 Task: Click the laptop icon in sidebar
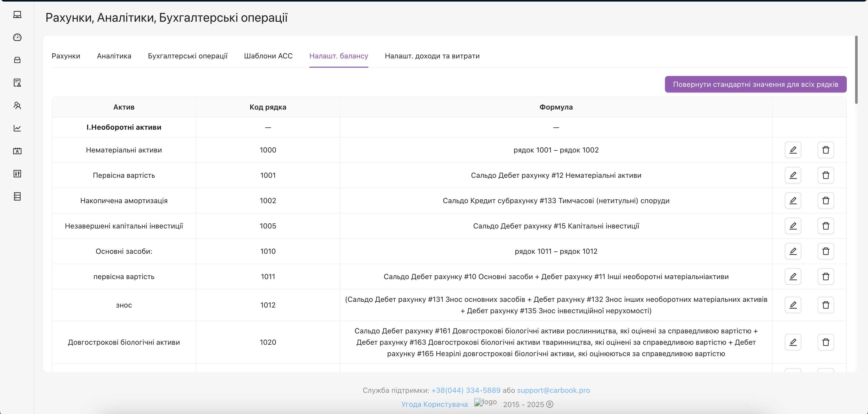[17, 14]
